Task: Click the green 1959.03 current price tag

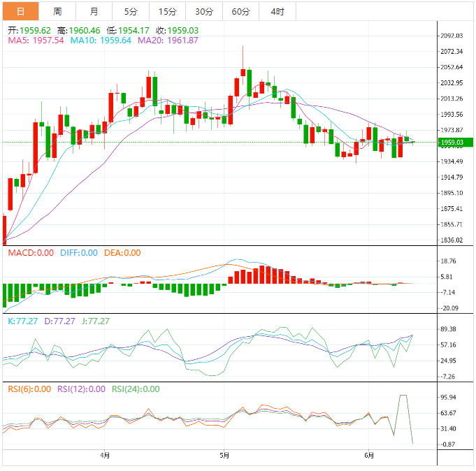Action: click(455, 143)
